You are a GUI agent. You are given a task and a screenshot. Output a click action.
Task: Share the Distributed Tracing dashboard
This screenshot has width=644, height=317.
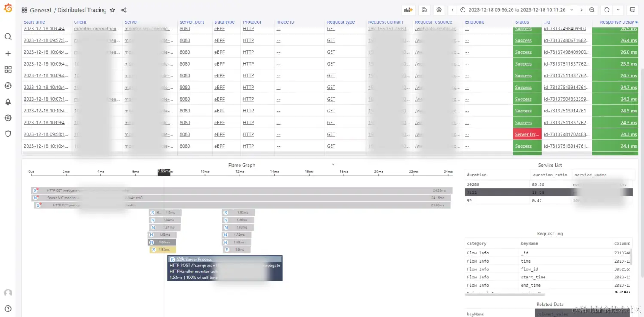pos(125,10)
